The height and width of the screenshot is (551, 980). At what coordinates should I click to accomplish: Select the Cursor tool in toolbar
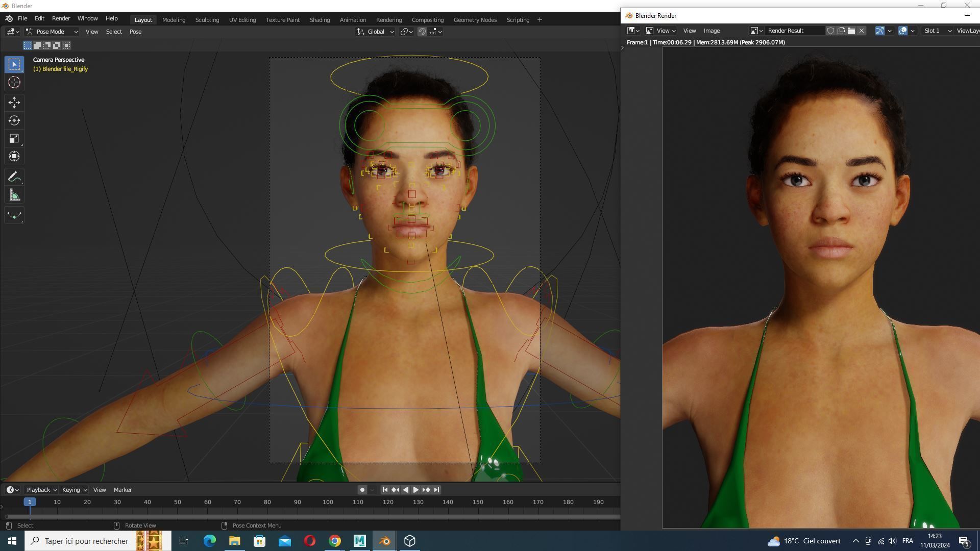[x=14, y=82]
